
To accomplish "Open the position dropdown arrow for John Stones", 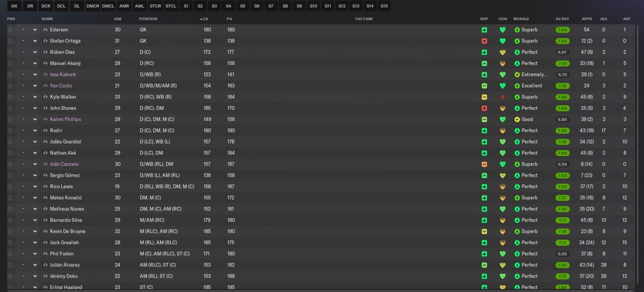I will [x=35, y=108].
